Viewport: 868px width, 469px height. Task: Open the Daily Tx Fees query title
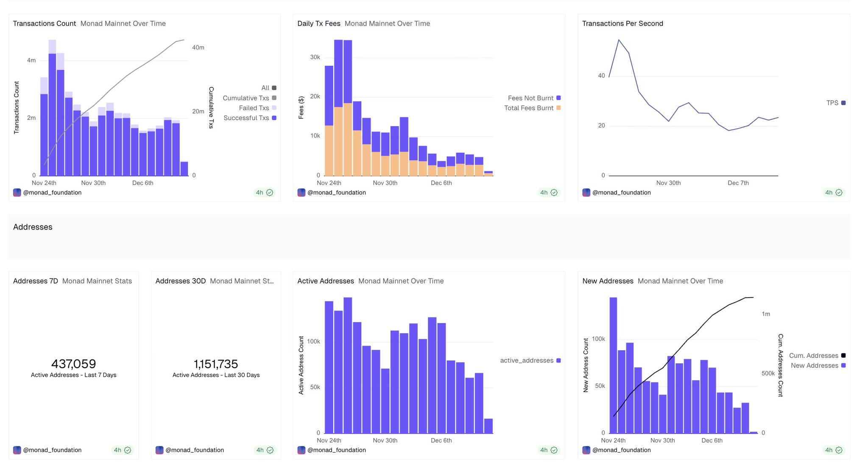(319, 23)
